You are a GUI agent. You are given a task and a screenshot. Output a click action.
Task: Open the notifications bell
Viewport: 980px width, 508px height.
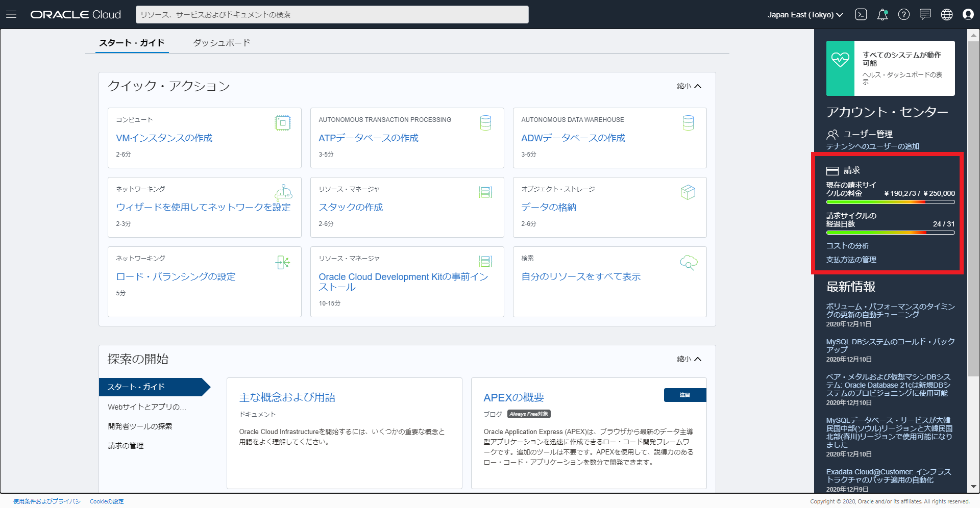pos(882,14)
